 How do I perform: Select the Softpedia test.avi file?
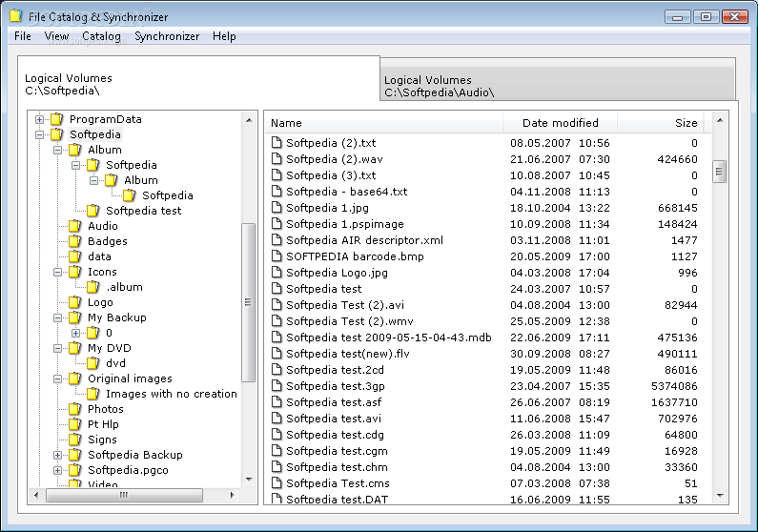[x=334, y=418]
